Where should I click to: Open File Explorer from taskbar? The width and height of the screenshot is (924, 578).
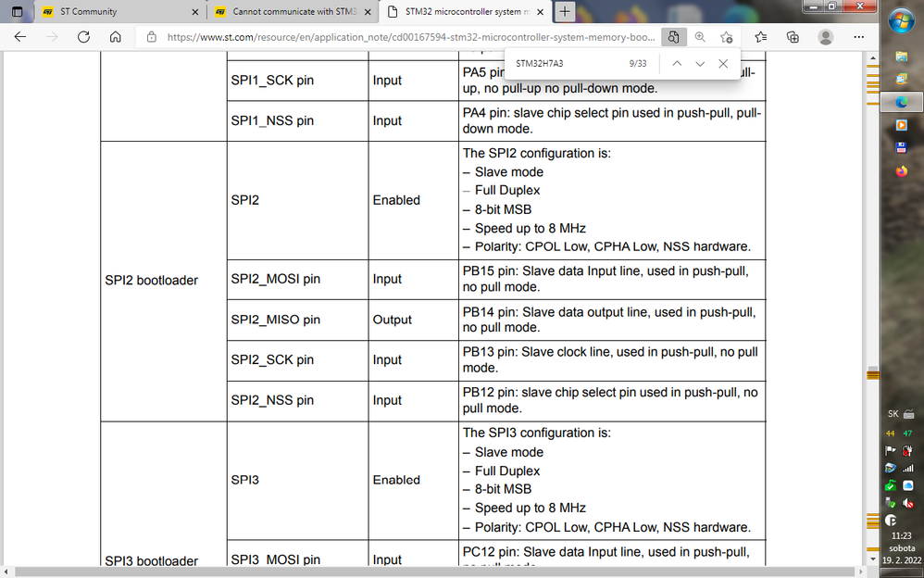click(902, 56)
